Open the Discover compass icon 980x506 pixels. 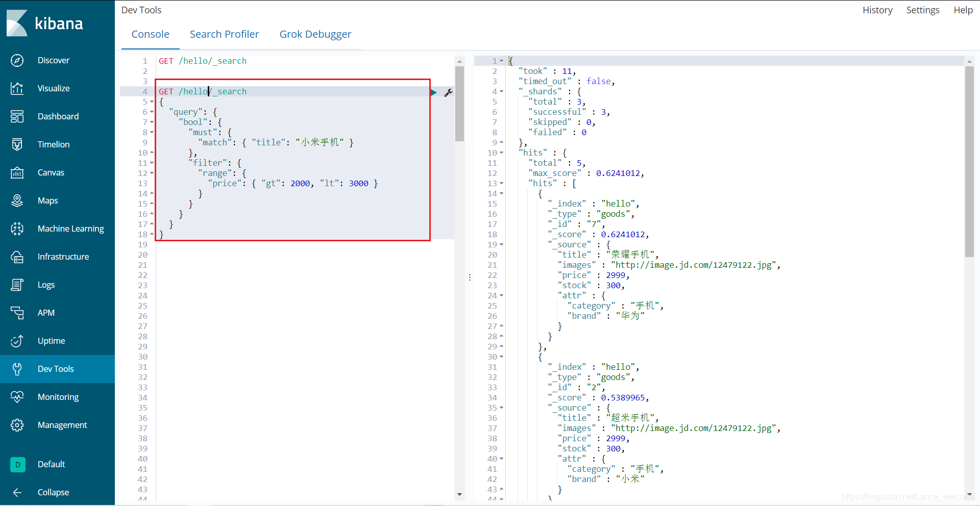(x=17, y=60)
